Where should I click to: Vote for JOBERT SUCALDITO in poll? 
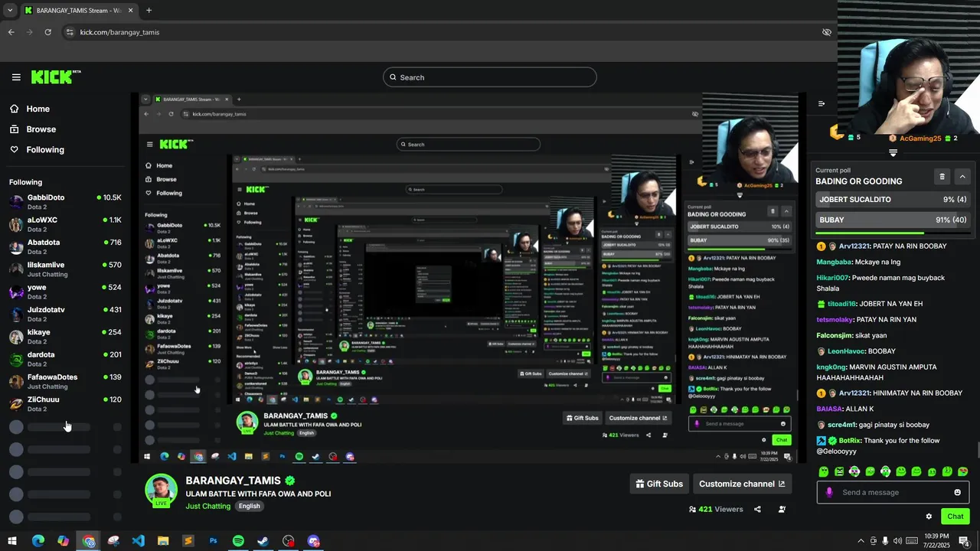tap(893, 200)
